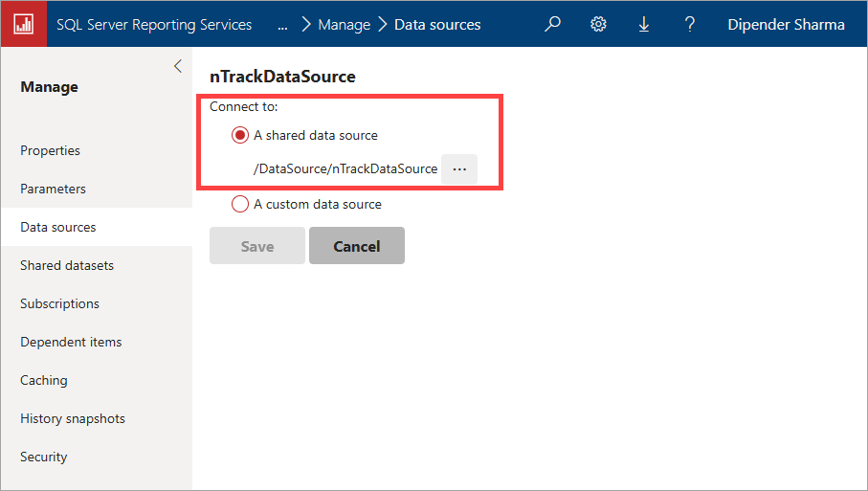Click the Save button
868x491 pixels.
256,246
